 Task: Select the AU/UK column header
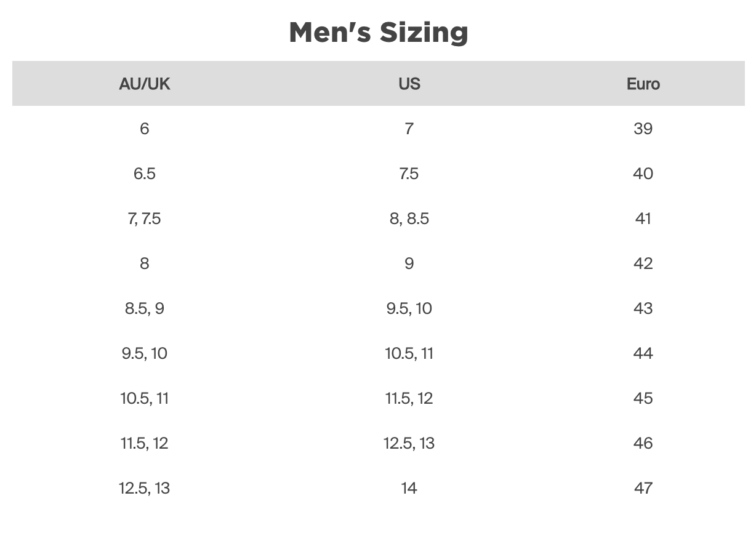(145, 84)
